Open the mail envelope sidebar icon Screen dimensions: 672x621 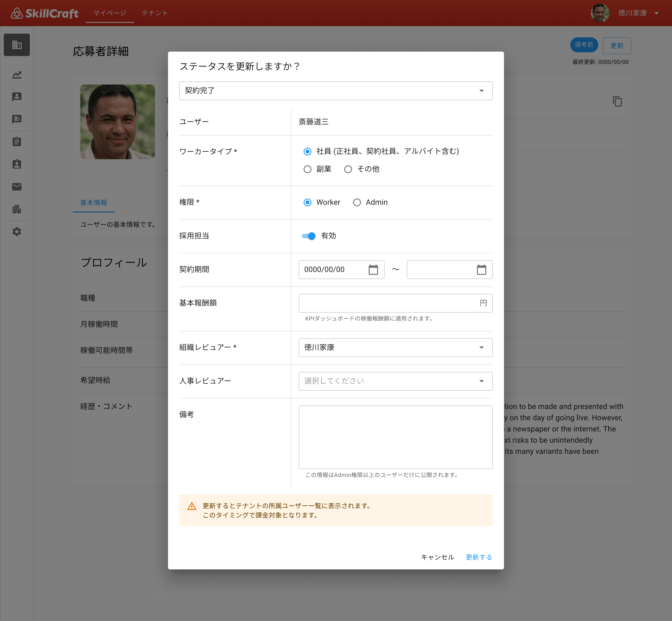(x=17, y=187)
